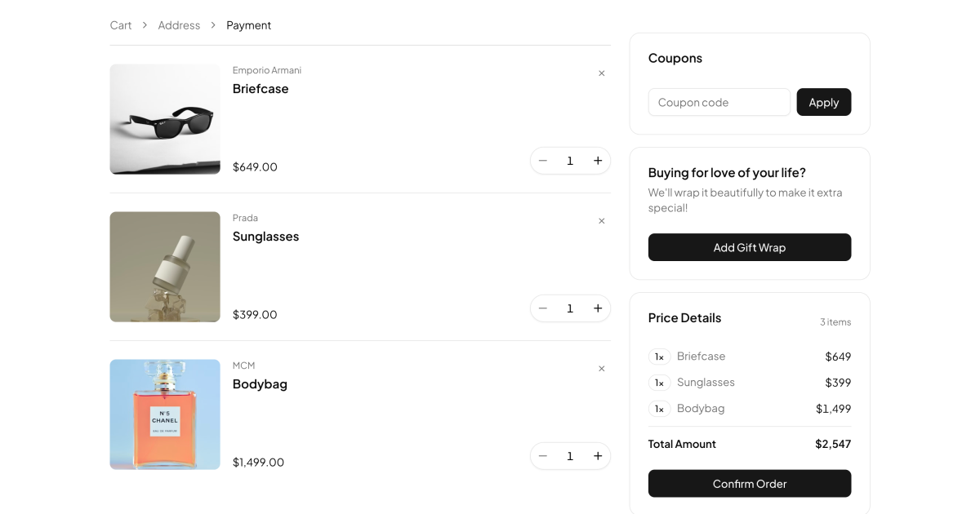Decrease Briefcase quantity with minus icon
This screenshot has width=980, height=514.
pos(543,161)
